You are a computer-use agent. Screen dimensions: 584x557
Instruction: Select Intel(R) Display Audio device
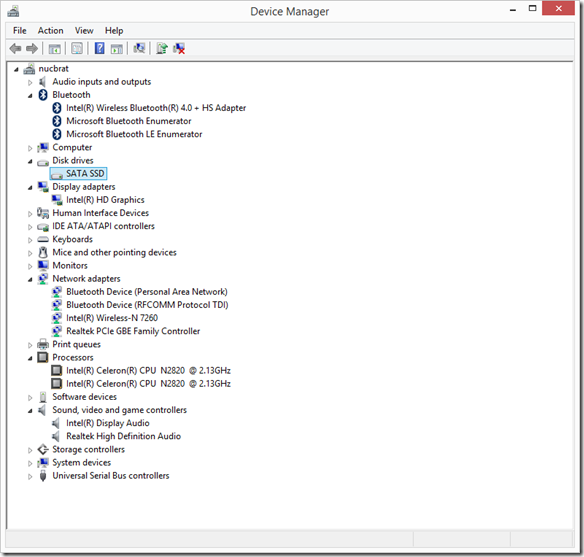tap(108, 423)
